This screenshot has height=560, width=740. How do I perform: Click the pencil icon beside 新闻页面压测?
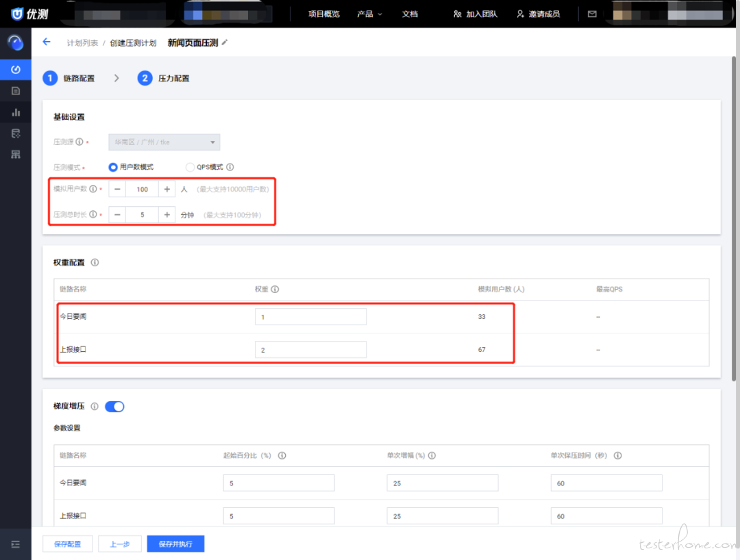click(225, 42)
